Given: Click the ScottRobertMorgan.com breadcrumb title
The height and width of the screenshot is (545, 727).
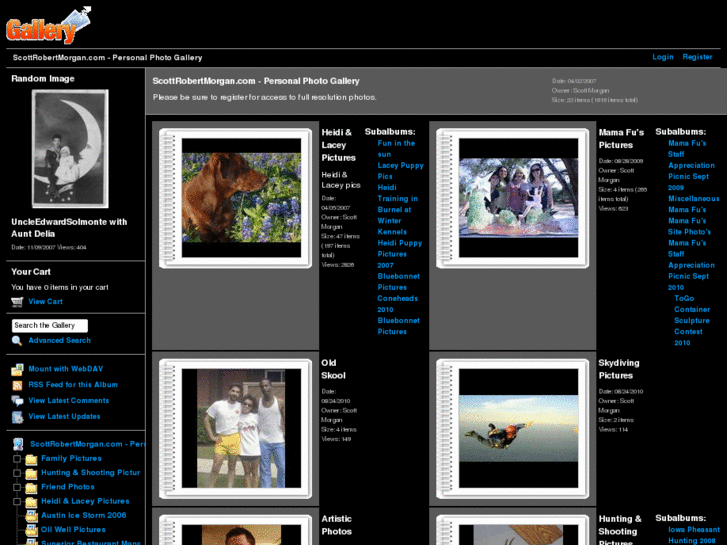Looking at the screenshot, I should 107,58.
